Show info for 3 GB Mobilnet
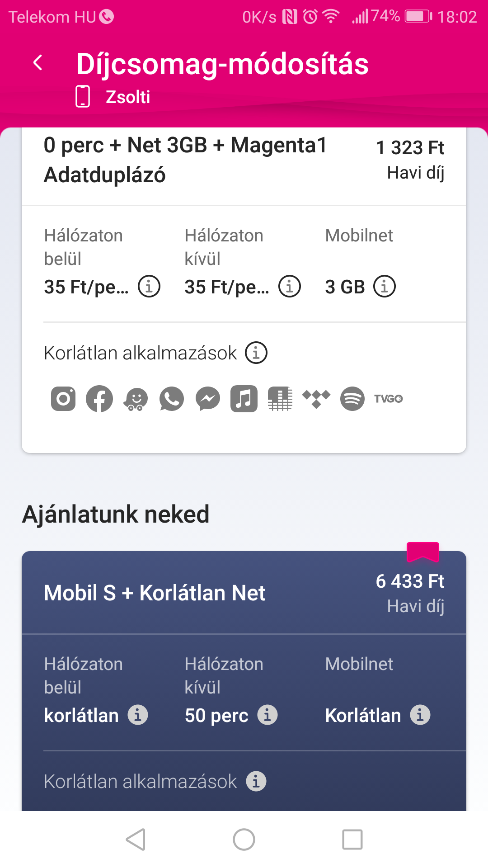 [x=385, y=286]
